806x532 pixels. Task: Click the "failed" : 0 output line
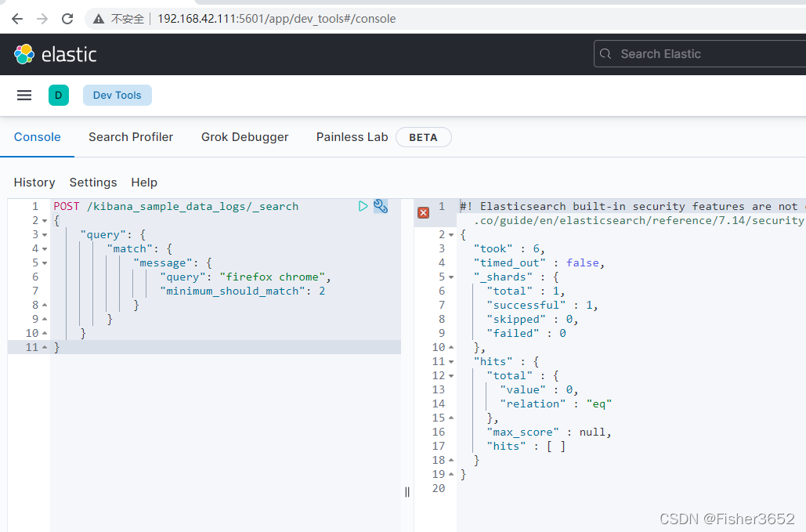coord(526,334)
